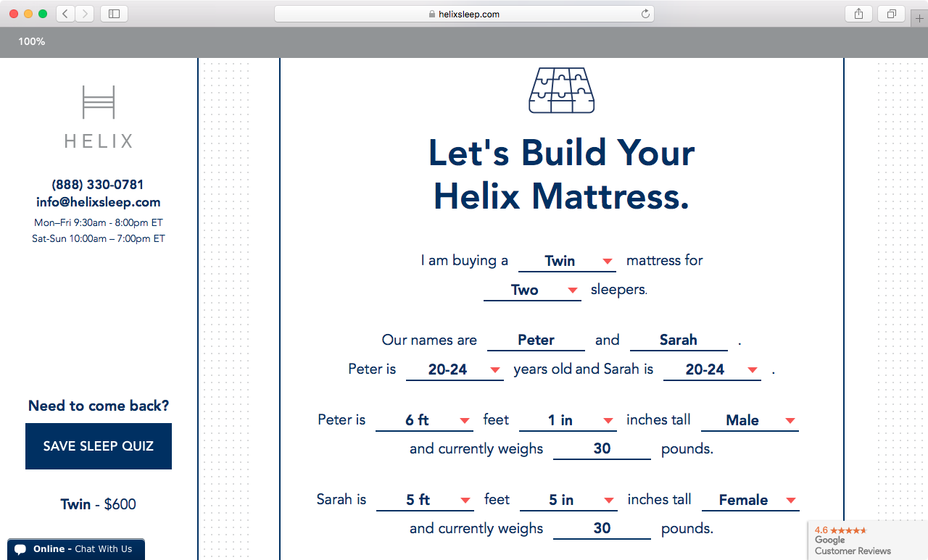Open Peter's age range dropdown
Viewport: 928px width, 560px height.
point(455,370)
